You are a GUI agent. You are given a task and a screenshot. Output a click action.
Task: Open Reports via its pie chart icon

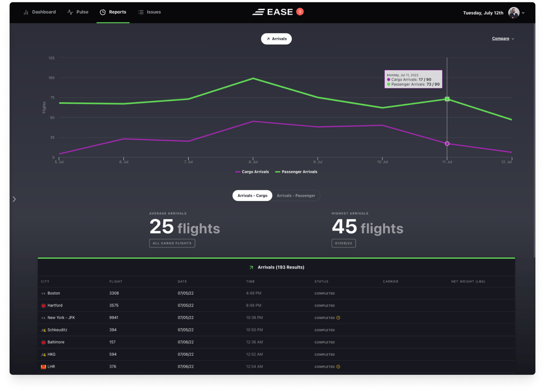coord(102,12)
